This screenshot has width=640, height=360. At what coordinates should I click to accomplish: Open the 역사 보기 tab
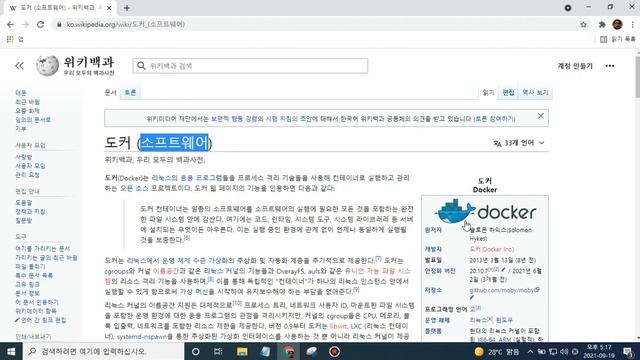tap(536, 93)
